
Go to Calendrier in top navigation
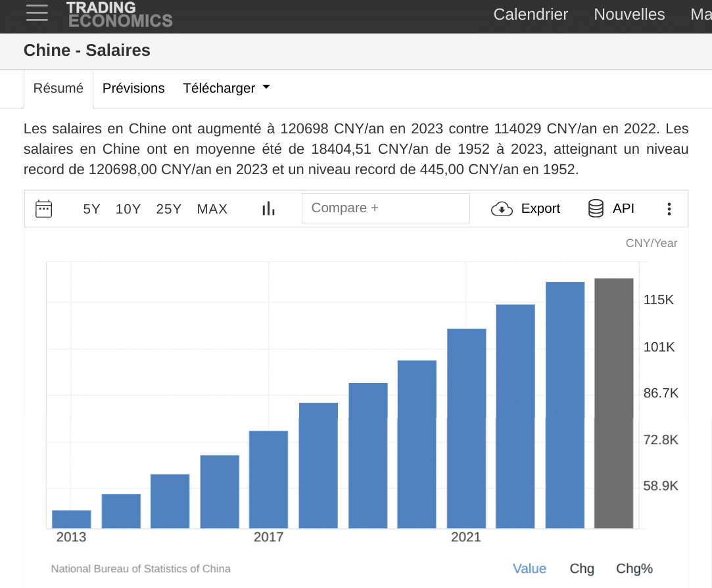531,14
